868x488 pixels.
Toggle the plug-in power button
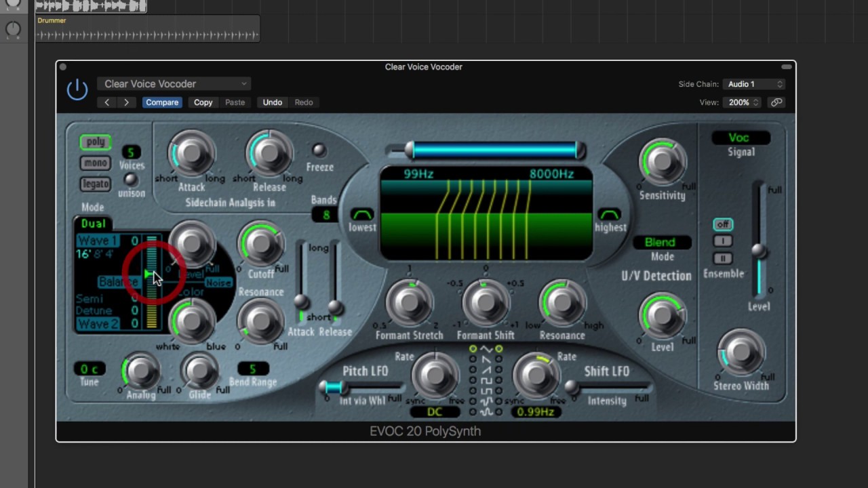point(77,89)
